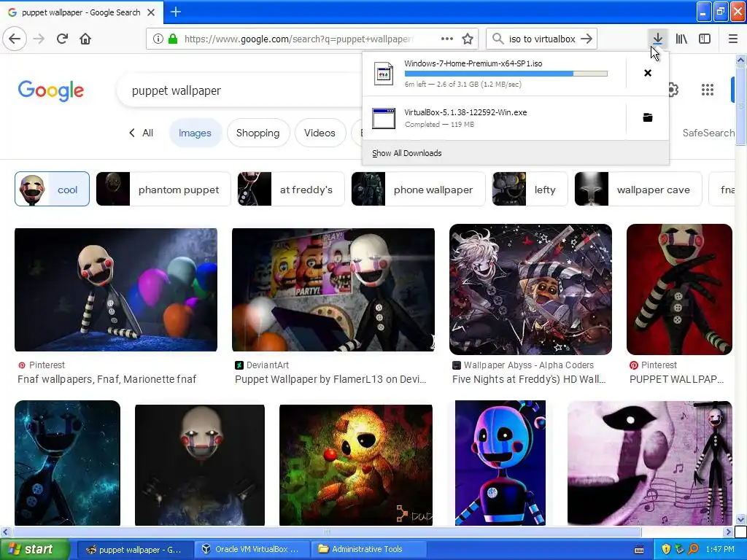Go back using the browser back arrow
This screenshot has height=560, width=747.
(x=15, y=39)
